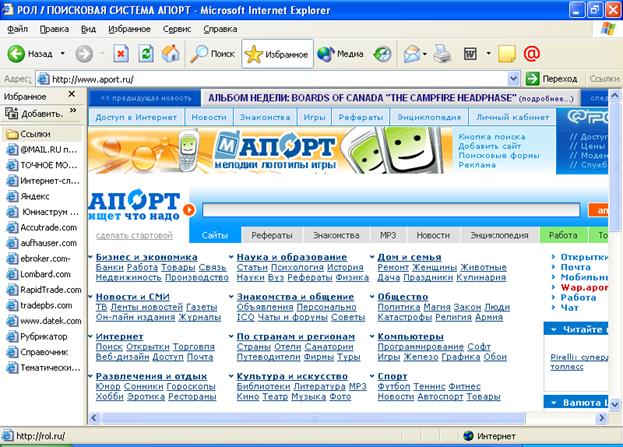Open Wap.aport red link

584,287
